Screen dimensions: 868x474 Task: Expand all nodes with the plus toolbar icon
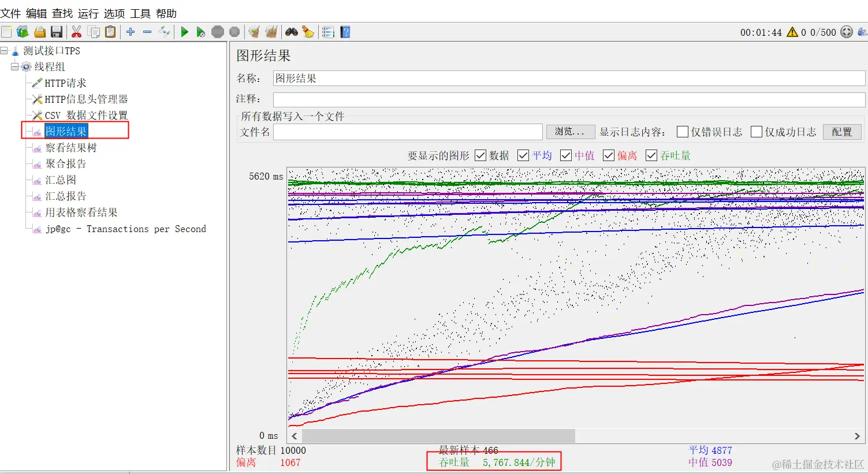[x=130, y=32]
